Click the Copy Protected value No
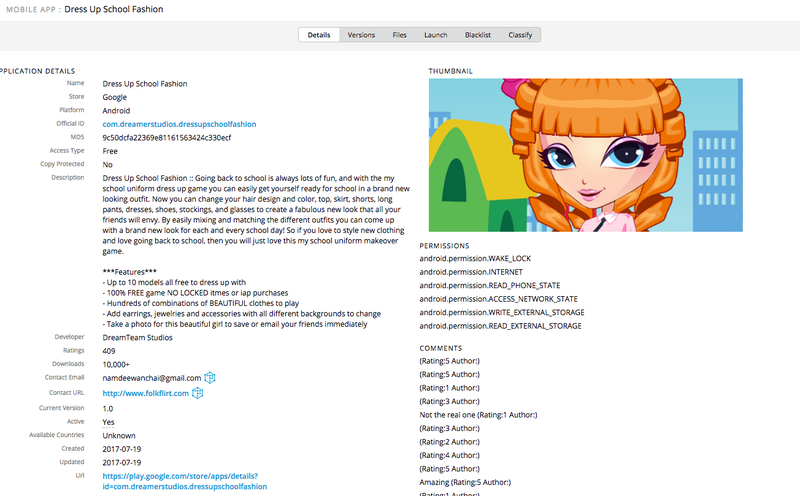 point(107,165)
